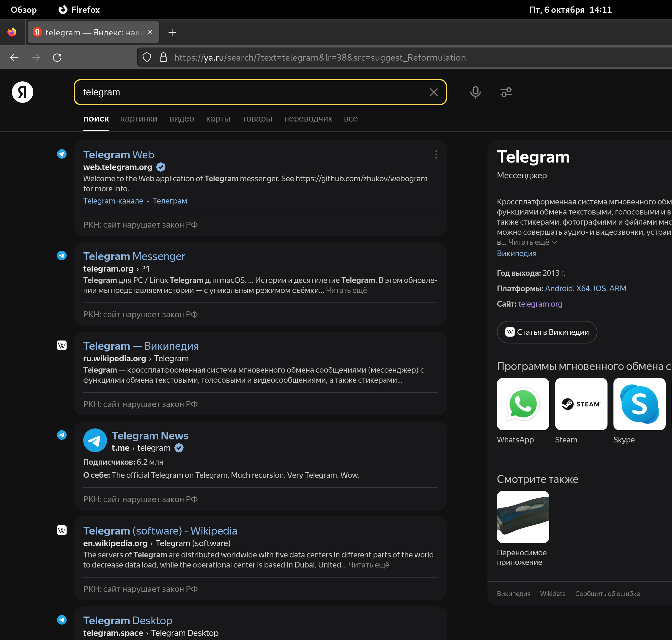672x640 pixels.
Task: Open the Telegram Desktop result title
Action: [128, 621]
